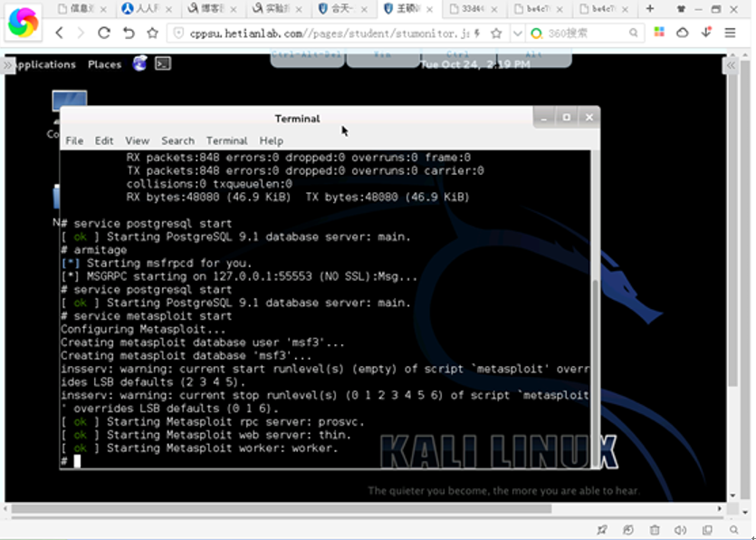Viewport: 756px width, 540px height.
Task: Open a new tab with plus button
Action: (x=650, y=9)
